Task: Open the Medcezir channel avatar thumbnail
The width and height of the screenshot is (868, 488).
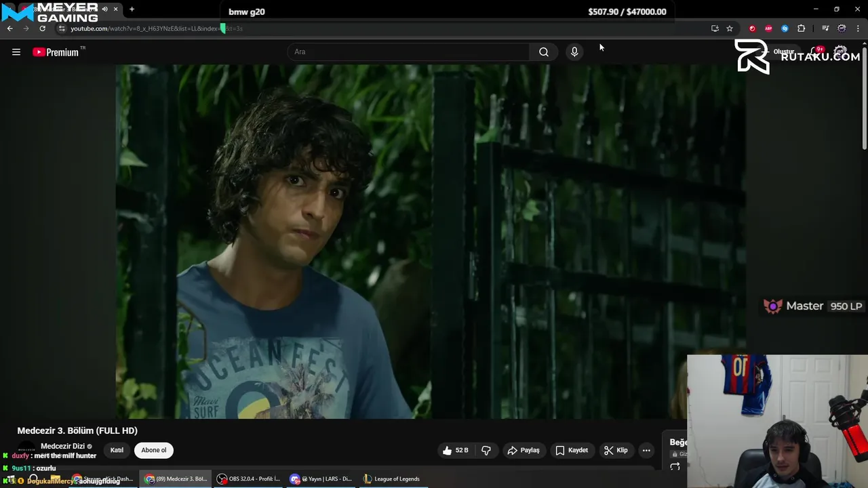Action: pyautogui.click(x=26, y=449)
